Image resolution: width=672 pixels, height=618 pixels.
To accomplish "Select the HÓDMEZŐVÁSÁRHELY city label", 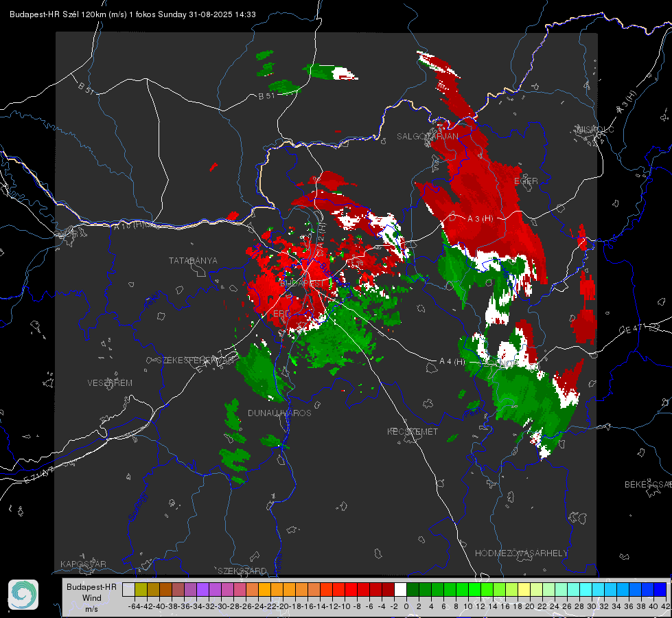I will tap(521, 553).
